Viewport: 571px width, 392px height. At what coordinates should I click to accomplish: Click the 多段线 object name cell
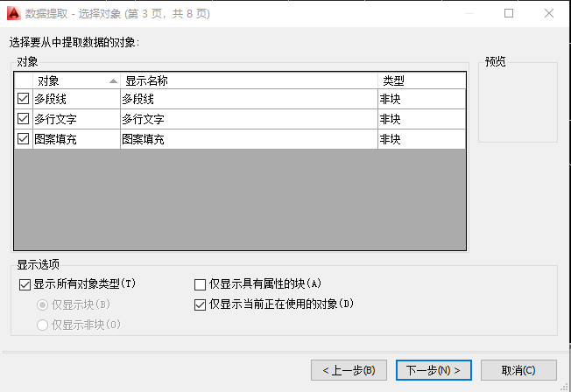tap(76, 99)
